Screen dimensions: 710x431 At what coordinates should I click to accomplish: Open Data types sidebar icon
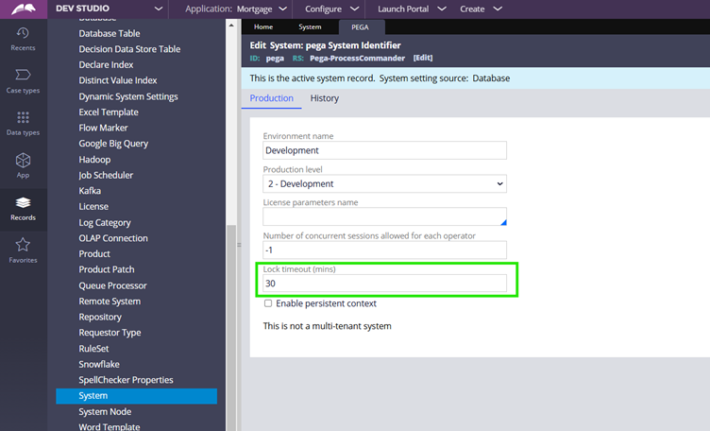(22, 123)
